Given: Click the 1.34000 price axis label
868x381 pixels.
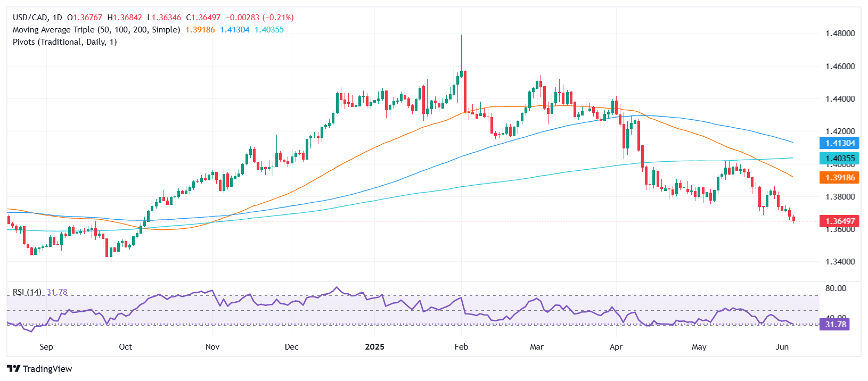Looking at the screenshot, I should 840,262.
